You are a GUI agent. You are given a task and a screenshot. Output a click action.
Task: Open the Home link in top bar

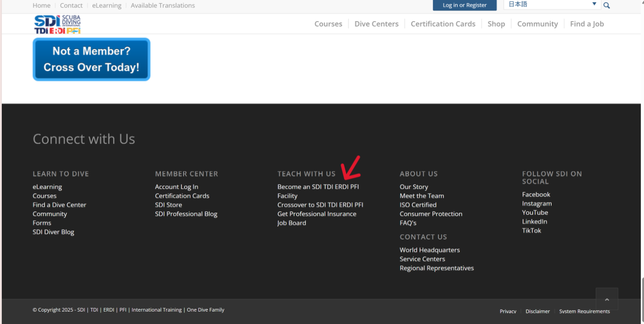point(41,6)
